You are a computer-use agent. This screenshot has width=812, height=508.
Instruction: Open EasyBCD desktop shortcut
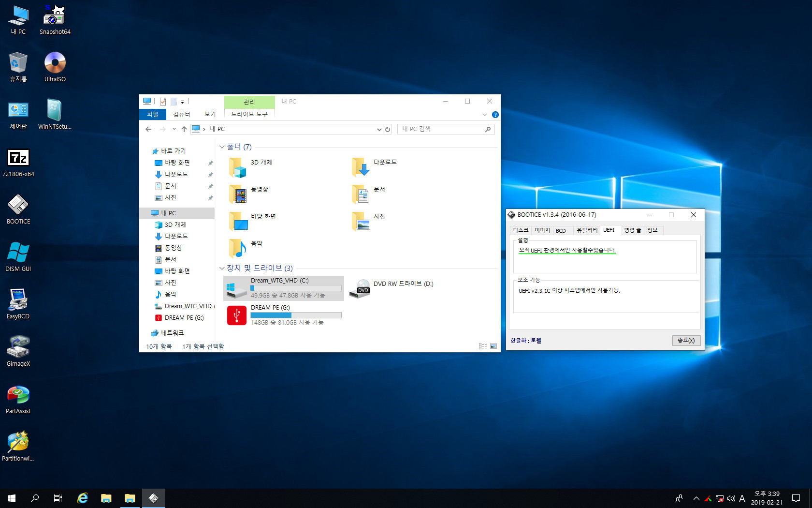pyautogui.click(x=18, y=304)
